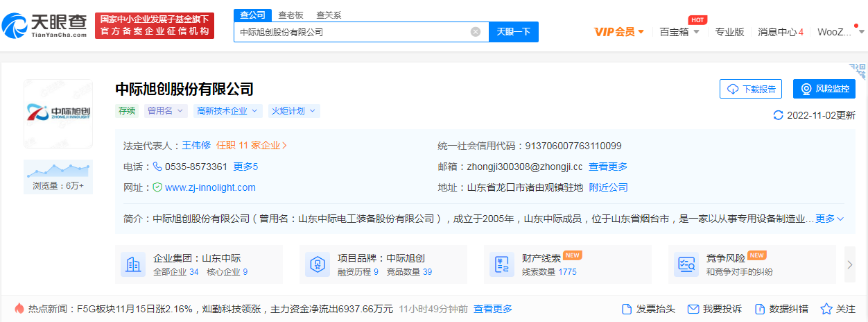868x322 pixels.
Task: Expand the 高新技术企业 tag dropdown
Action: click(227, 110)
